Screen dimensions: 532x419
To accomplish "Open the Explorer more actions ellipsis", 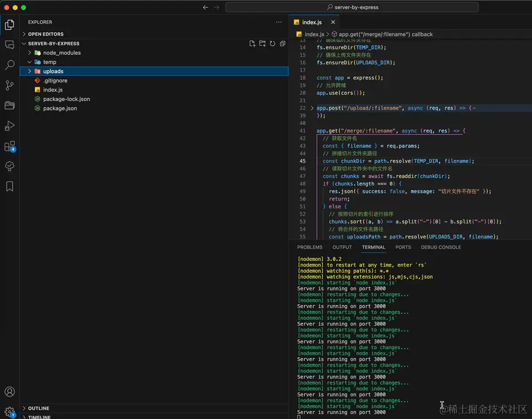I will 279,22.
